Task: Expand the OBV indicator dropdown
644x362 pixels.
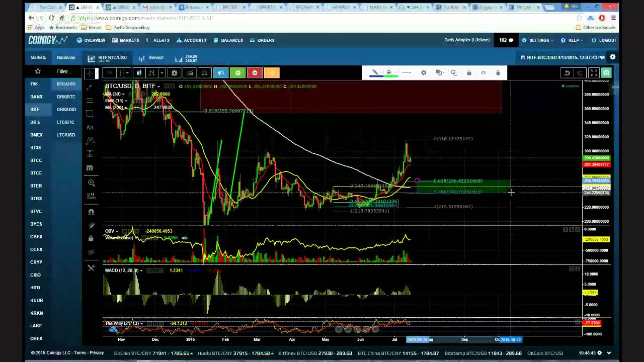Action: coord(117,231)
